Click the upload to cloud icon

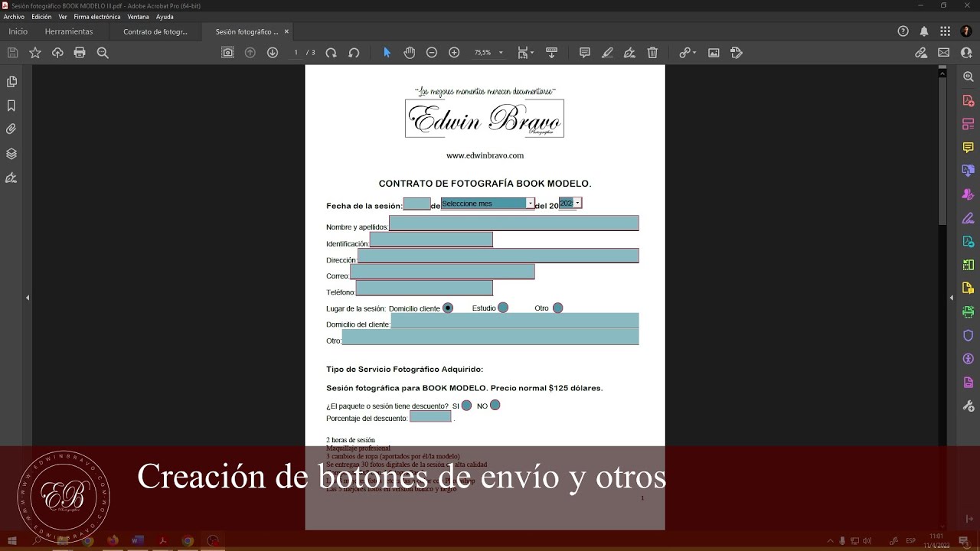(x=57, y=53)
